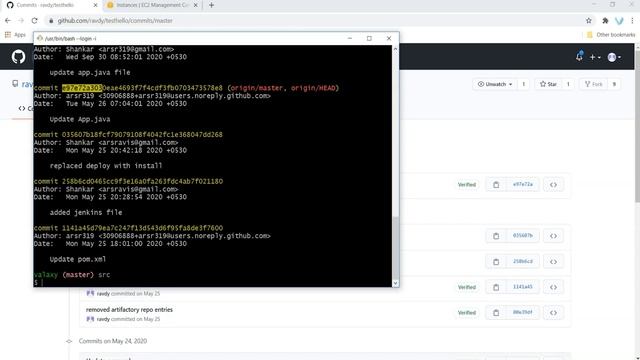Minimize the bash terminal window

[x=350, y=38]
